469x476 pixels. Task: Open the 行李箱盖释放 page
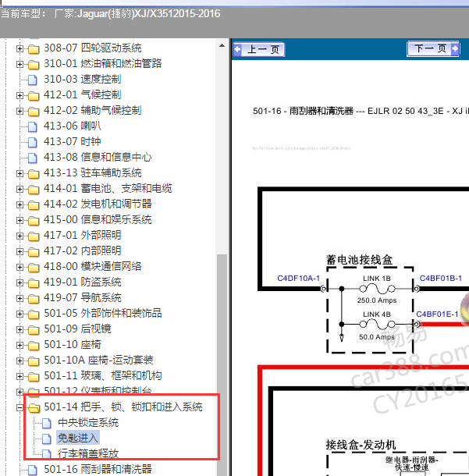coord(88,453)
